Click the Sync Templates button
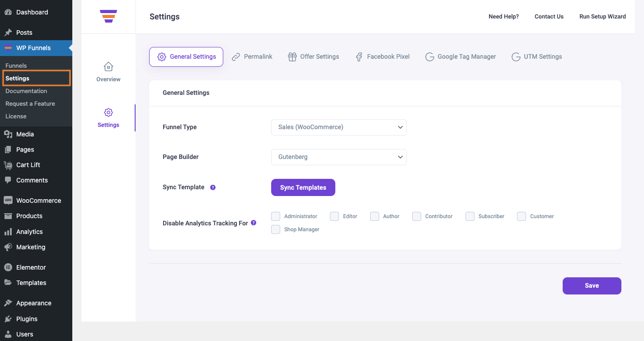 tap(303, 187)
